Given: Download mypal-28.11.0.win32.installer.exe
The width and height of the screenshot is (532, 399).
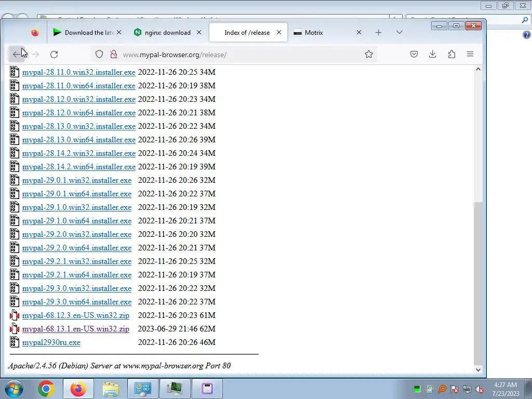Looking at the screenshot, I should point(79,72).
